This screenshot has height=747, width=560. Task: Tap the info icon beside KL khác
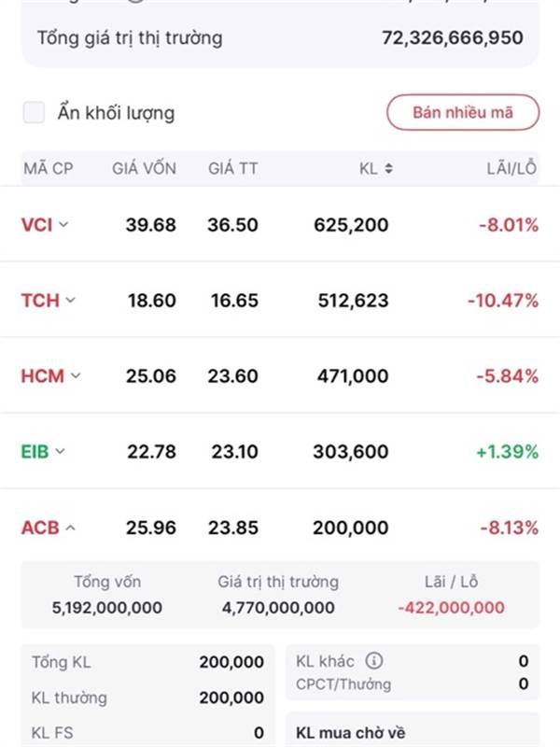point(374,661)
